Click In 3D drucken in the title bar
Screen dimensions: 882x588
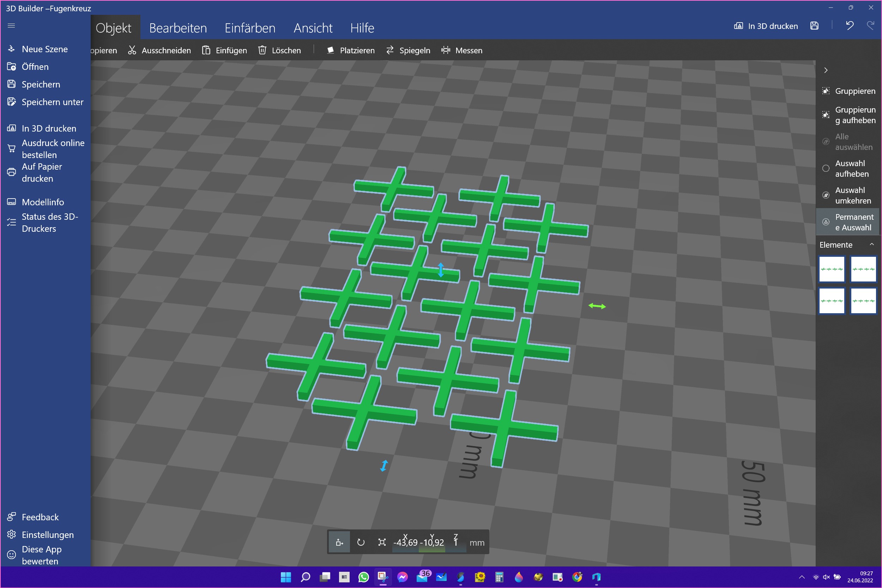tap(766, 26)
